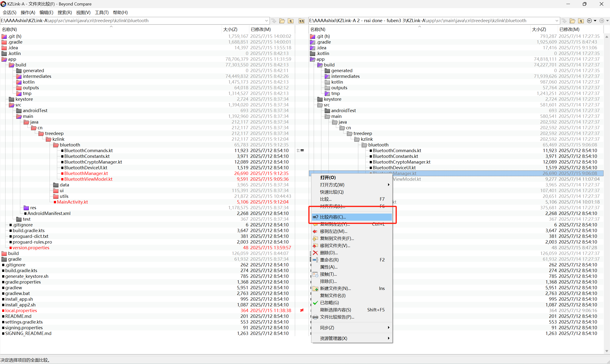The width and height of the screenshot is (610, 364).
Task: Click the both-sides up-one-level folder icon
Action: pyautogui.click(x=301, y=21)
